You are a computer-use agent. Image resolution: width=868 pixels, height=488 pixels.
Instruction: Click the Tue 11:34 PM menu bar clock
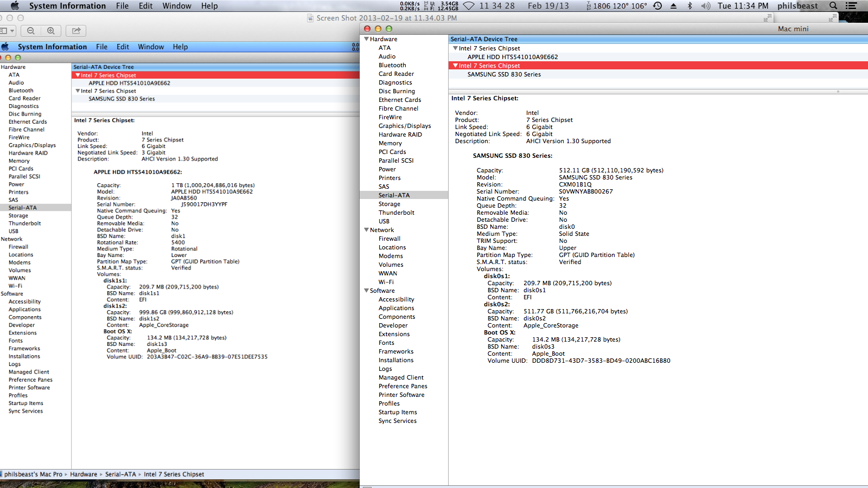[x=743, y=6]
